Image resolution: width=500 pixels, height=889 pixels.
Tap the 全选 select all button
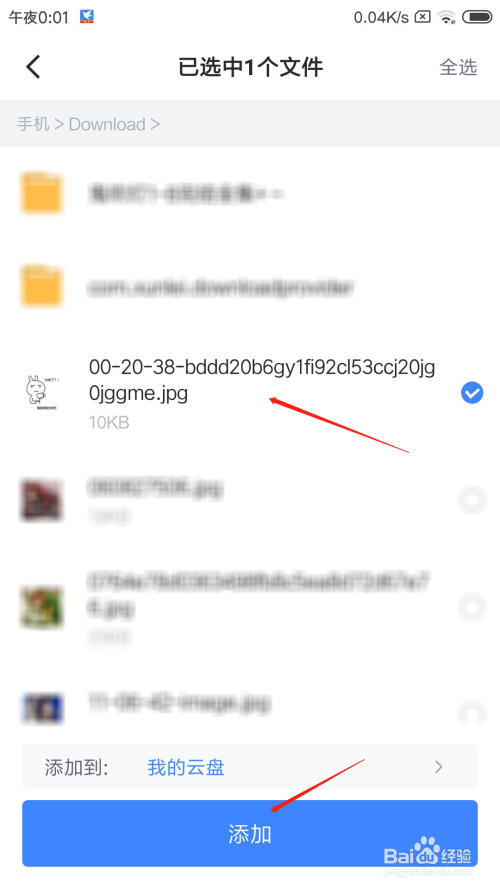click(x=458, y=67)
